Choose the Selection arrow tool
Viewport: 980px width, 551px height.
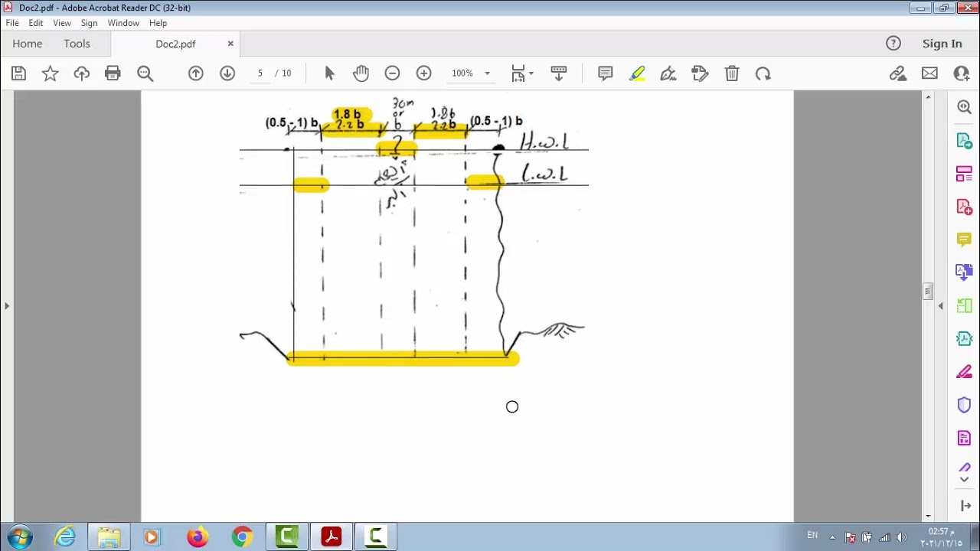tap(329, 73)
